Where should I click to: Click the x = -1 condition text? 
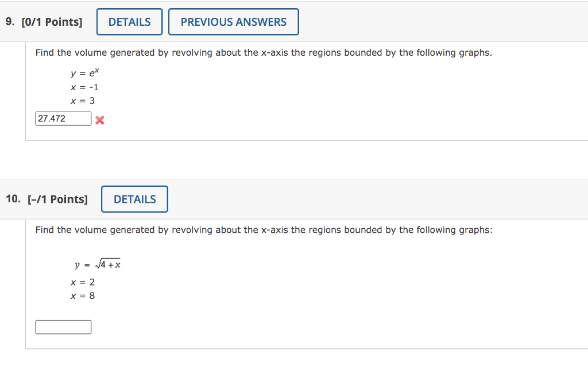(x=83, y=87)
